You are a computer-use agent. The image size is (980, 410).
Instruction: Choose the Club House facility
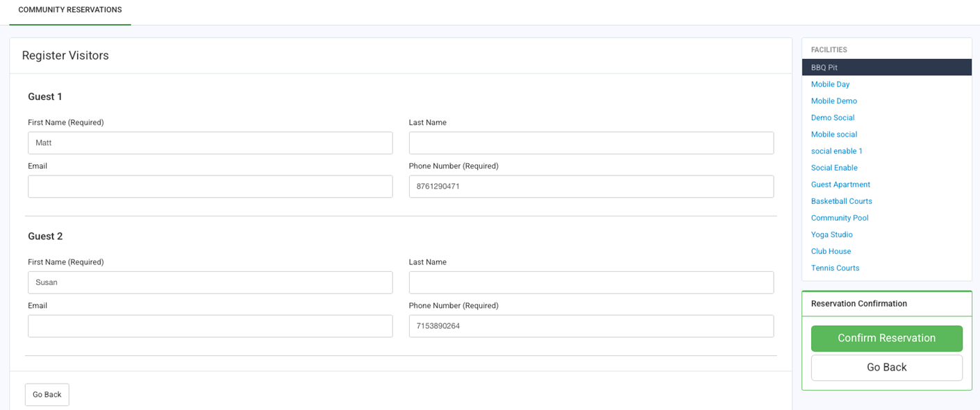point(831,250)
